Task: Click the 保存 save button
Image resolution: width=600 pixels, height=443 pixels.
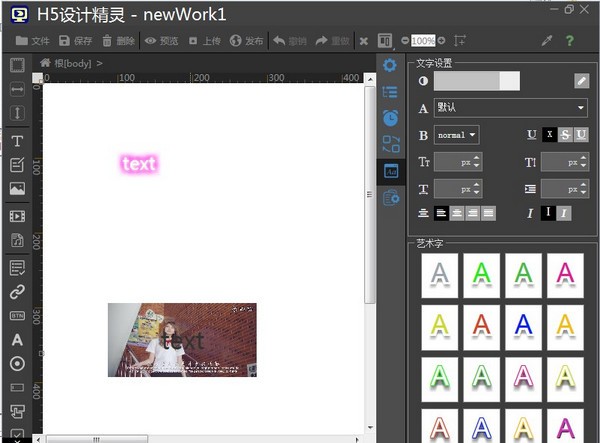Action: [75, 41]
